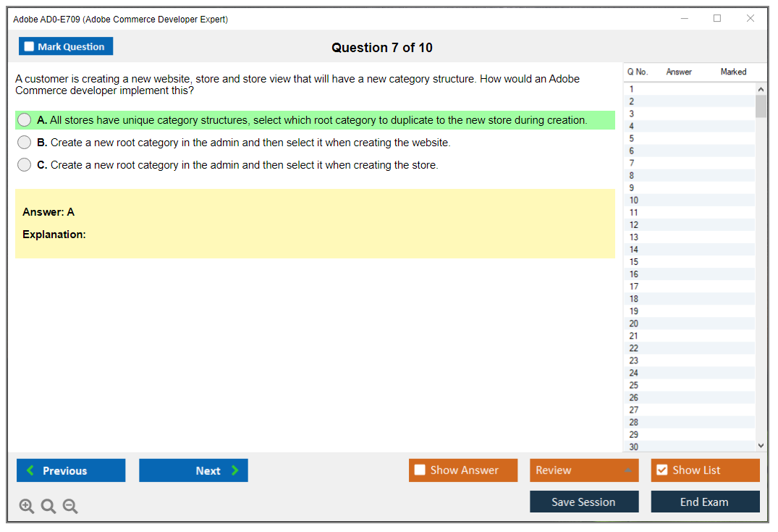
Task: Uncheck the Show List checkbox
Action: coord(661,470)
